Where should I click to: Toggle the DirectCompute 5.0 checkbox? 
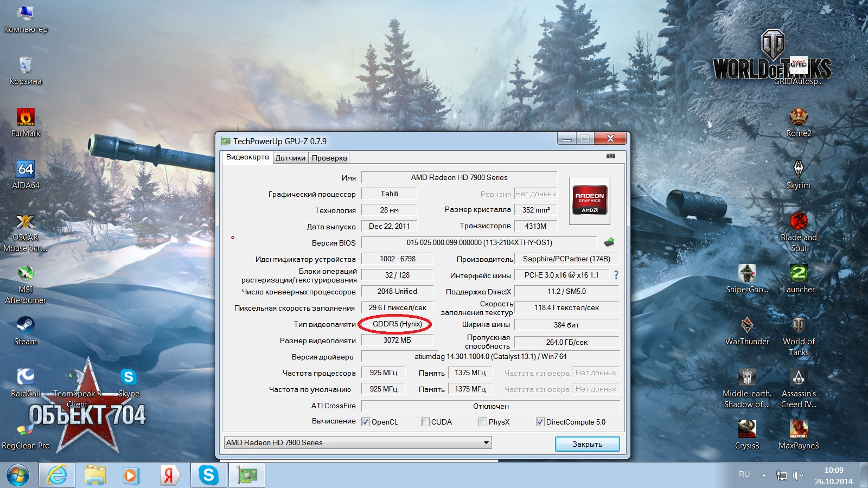[x=540, y=422]
